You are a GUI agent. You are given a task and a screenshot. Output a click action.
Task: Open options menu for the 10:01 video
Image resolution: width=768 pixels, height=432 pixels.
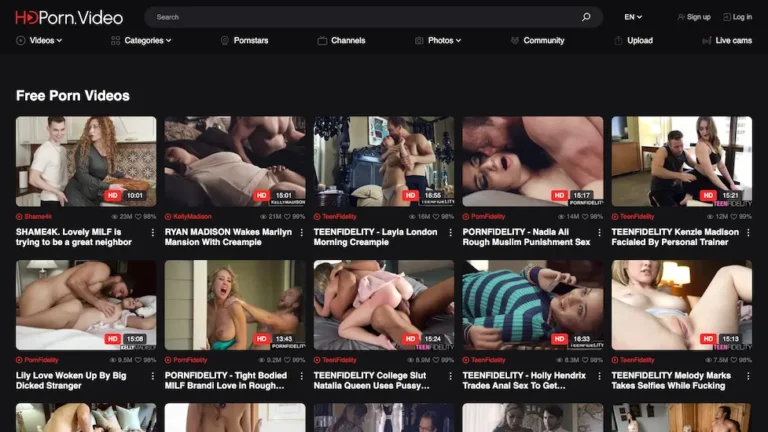click(x=153, y=233)
